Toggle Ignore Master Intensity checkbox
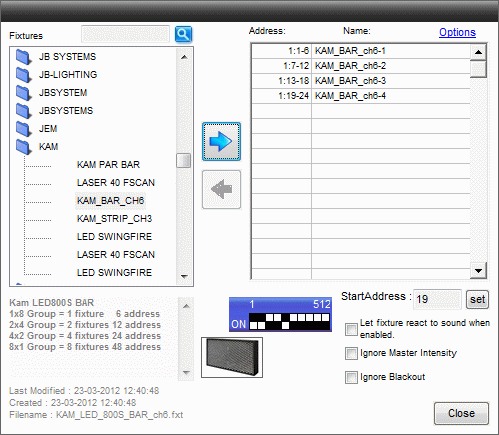The image size is (499, 435). (351, 353)
